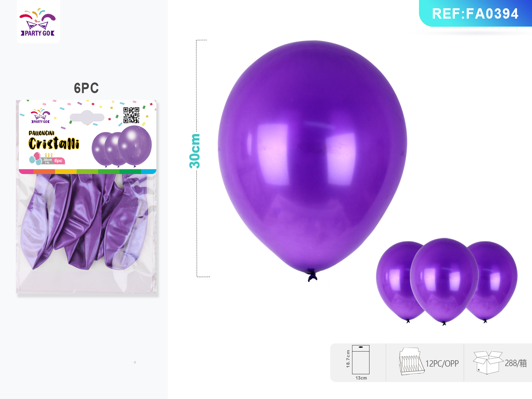
Task: Click the display box icon beside 12PC/OPP
Action: 412,362
